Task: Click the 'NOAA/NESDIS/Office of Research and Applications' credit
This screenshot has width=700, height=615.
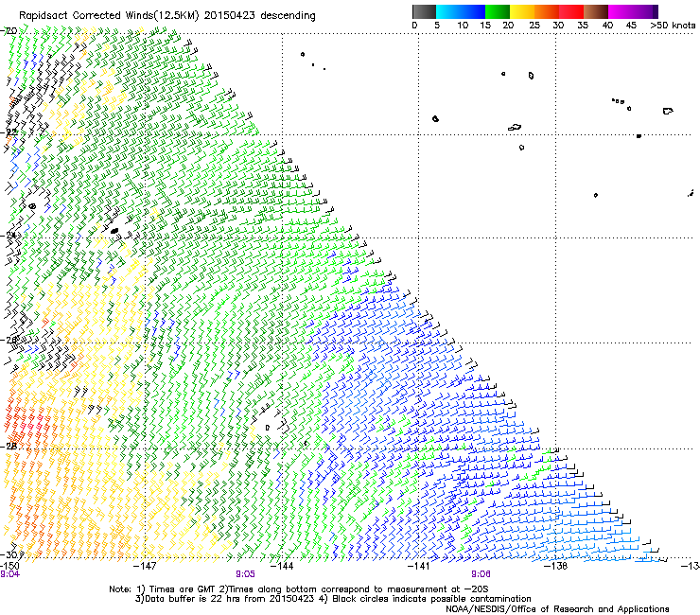Action: click(557, 608)
